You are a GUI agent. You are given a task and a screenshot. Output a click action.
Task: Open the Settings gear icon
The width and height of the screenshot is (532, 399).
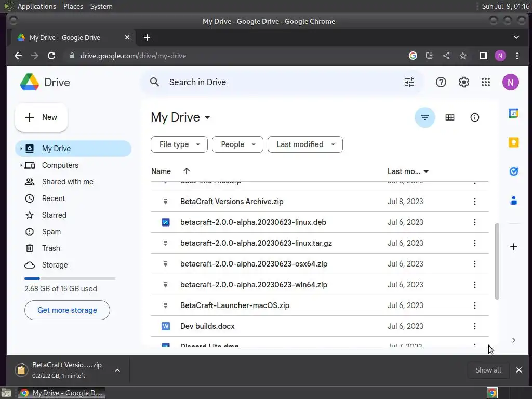(463, 82)
